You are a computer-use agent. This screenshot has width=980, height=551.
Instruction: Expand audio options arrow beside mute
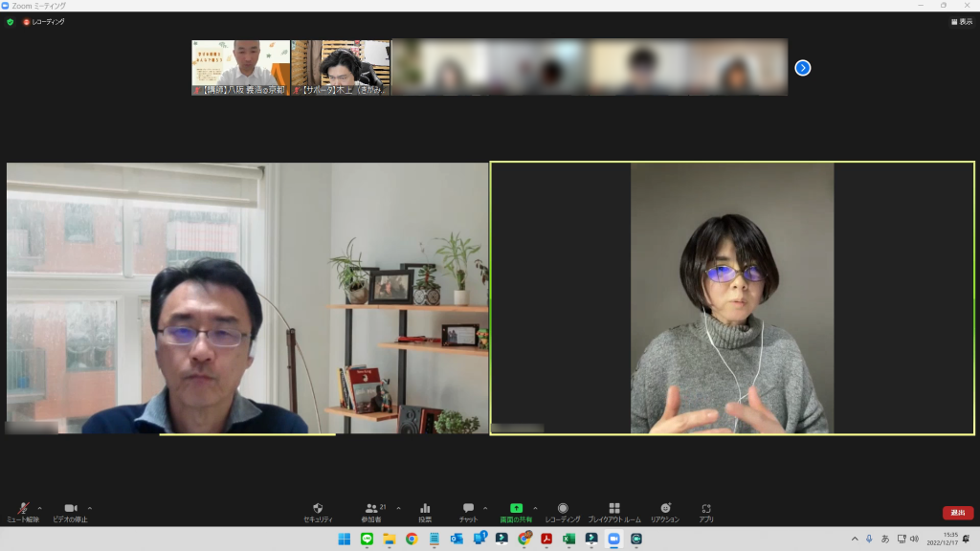click(x=39, y=508)
